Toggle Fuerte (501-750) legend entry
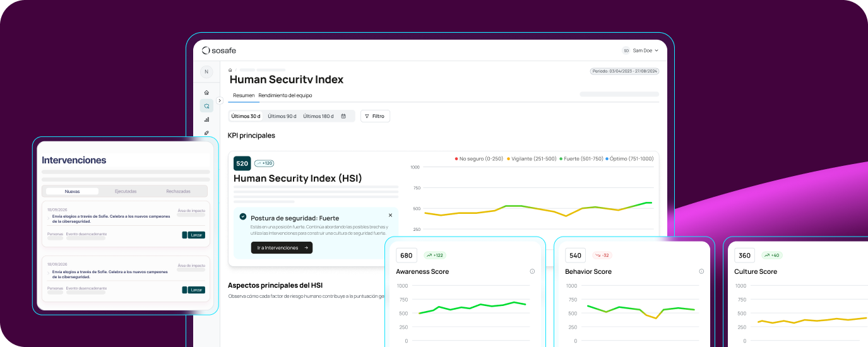 (583, 159)
